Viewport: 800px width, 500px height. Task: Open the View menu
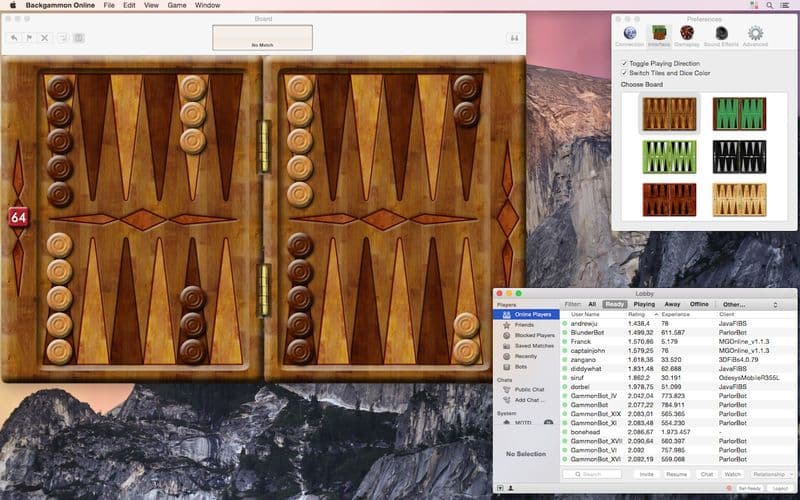151,5
